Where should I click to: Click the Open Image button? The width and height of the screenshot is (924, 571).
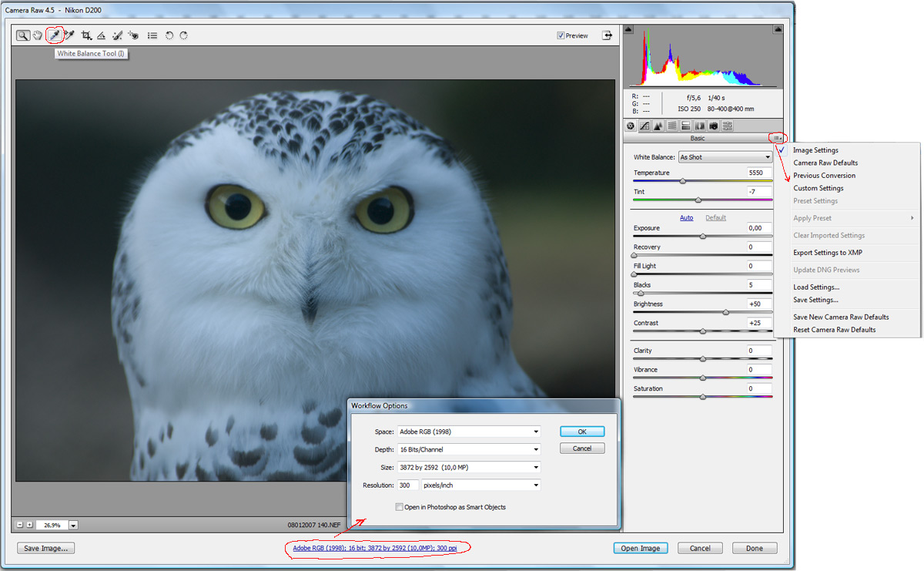pyautogui.click(x=640, y=548)
